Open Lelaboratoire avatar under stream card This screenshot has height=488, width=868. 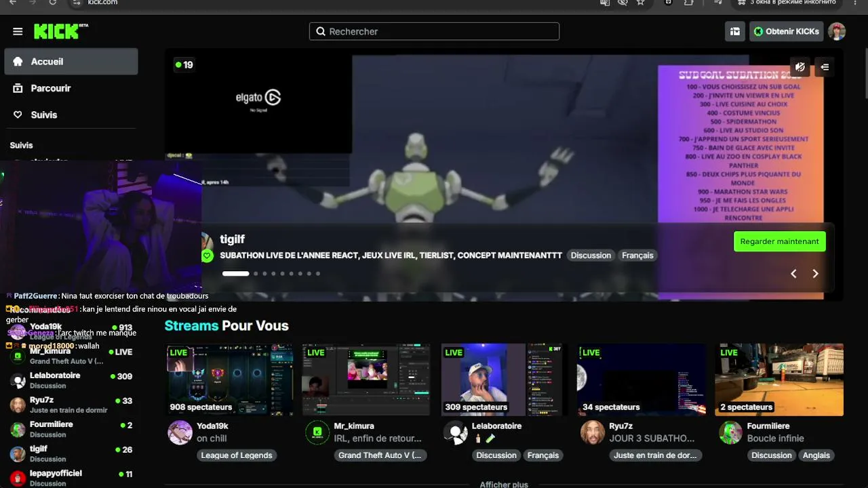(x=455, y=432)
